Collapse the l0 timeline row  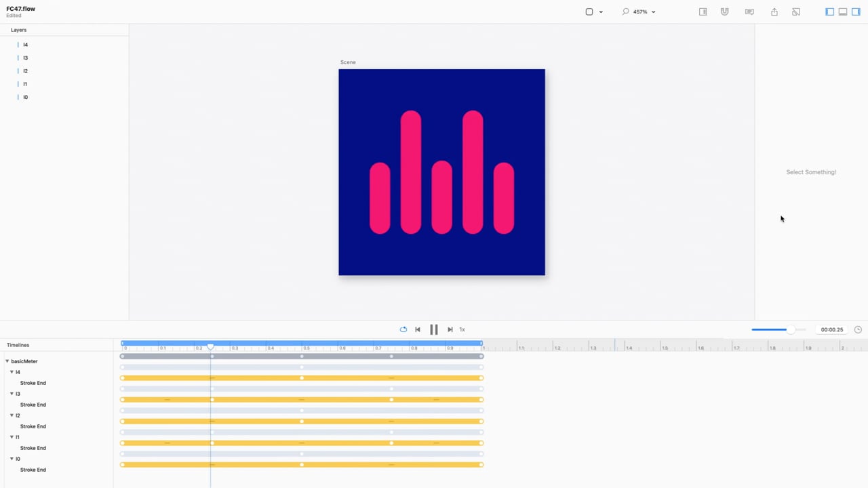click(x=12, y=459)
